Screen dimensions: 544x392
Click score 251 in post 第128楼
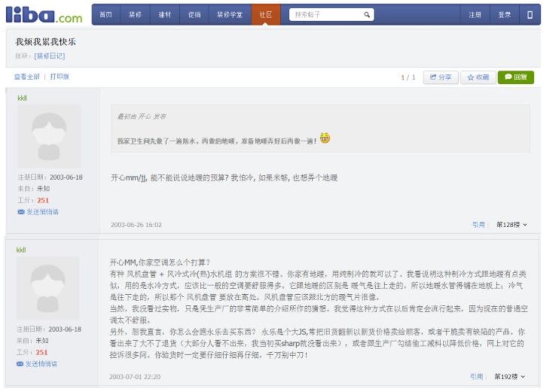coord(43,200)
